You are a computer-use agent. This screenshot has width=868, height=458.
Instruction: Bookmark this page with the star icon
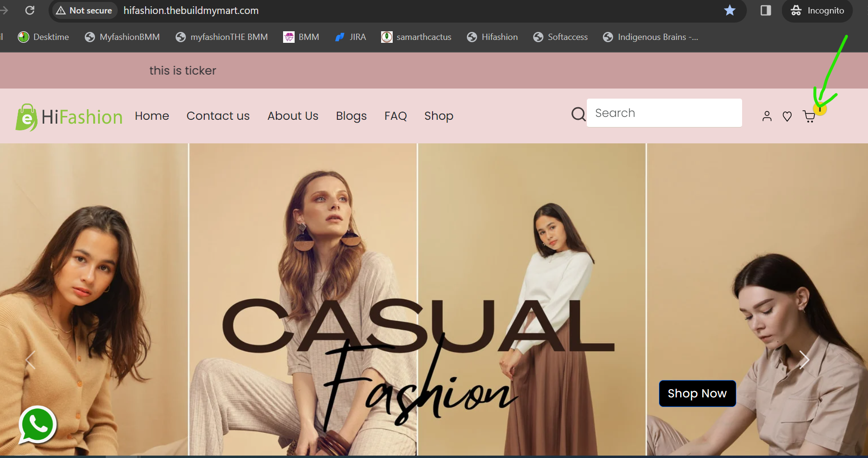click(730, 10)
